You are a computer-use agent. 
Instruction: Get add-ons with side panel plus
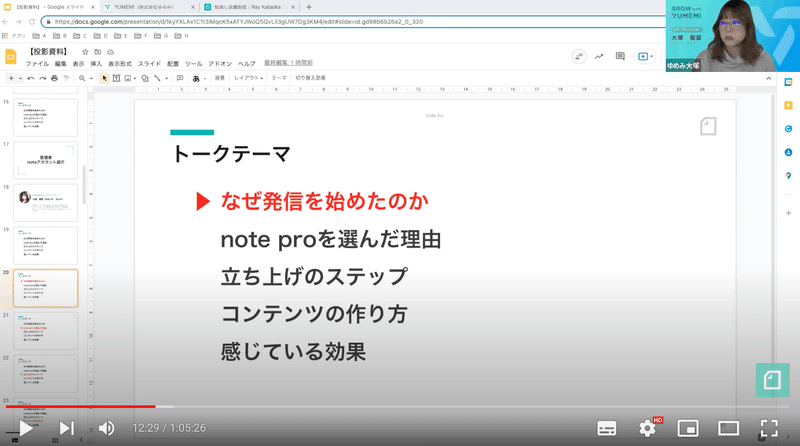(788, 213)
